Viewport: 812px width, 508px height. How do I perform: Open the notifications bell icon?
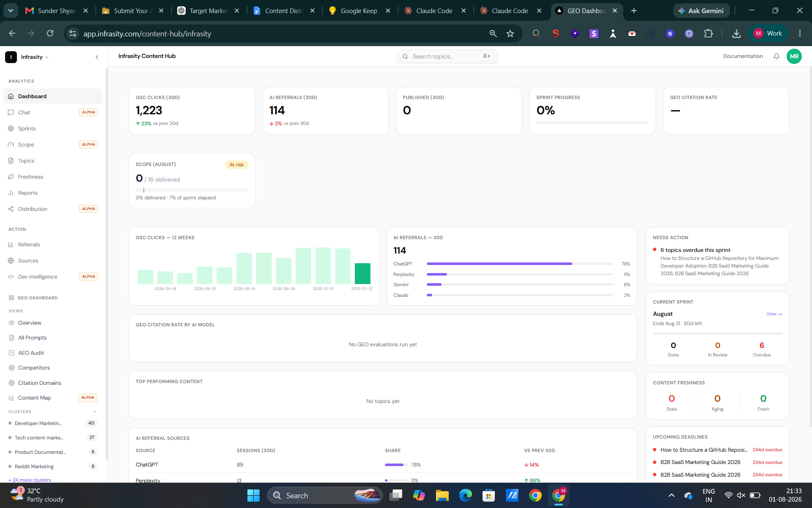coord(776,56)
